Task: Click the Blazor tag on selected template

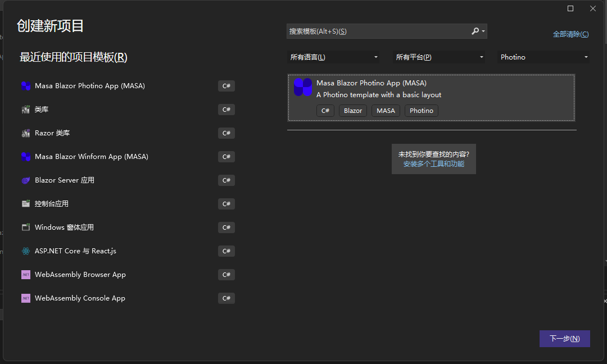Action: 352,111
